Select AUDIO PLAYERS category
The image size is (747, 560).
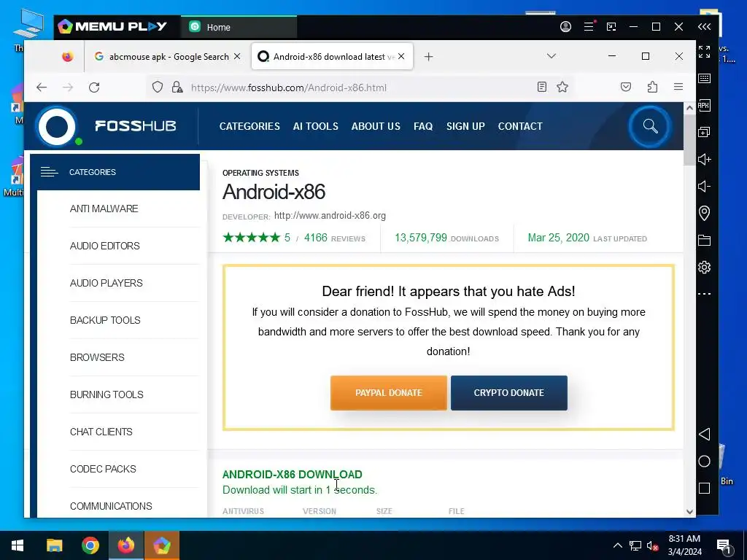point(107,283)
